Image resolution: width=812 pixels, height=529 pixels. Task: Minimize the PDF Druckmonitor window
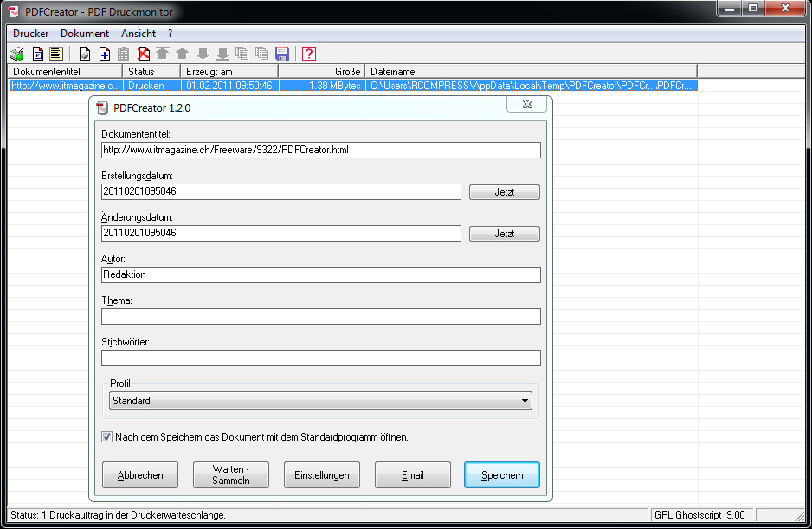click(x=730, y=9)
